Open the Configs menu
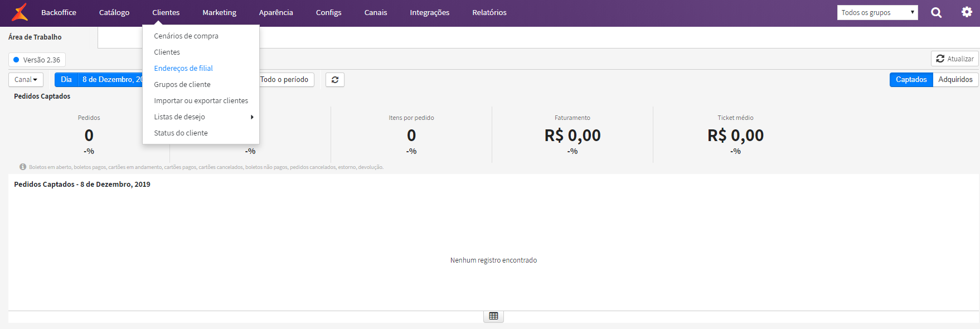Screen dimensions: 980x329 329,12
